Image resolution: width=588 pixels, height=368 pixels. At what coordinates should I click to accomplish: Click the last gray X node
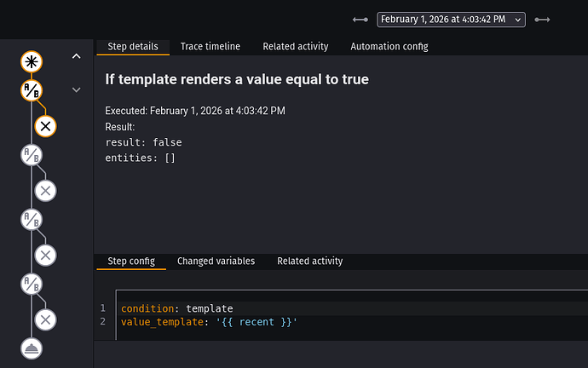[46, 319]
